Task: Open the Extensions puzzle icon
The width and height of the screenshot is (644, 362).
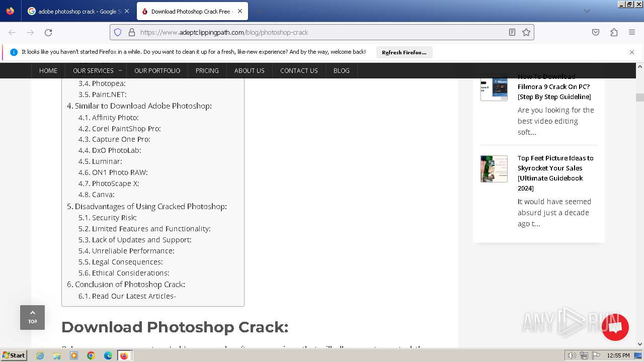Action: [x=614, y=32]
